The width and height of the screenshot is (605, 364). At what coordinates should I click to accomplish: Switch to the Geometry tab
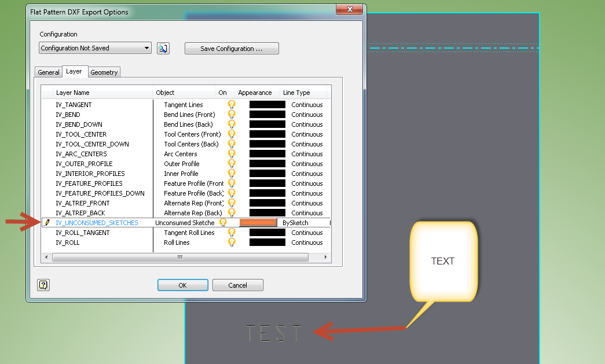coord(104,72)
